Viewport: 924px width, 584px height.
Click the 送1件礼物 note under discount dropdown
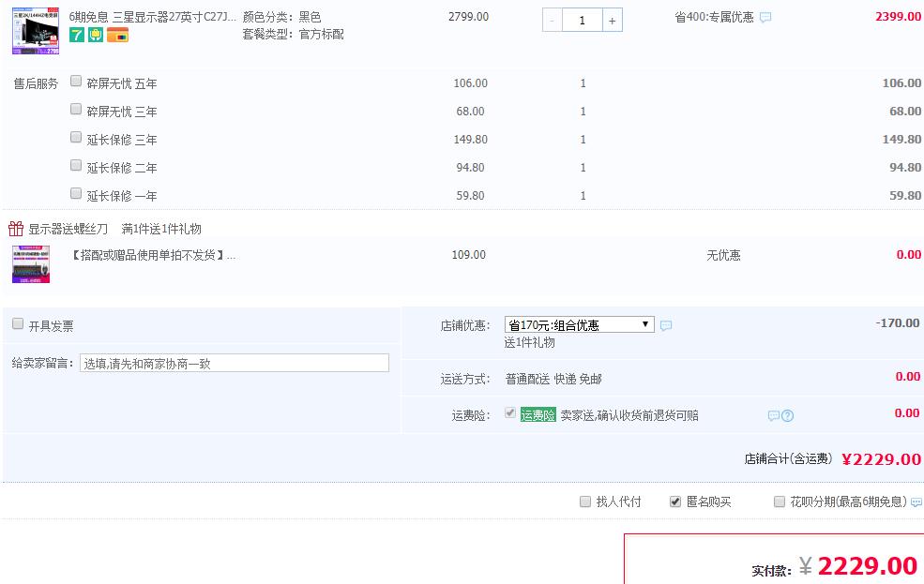coord(529,343)
